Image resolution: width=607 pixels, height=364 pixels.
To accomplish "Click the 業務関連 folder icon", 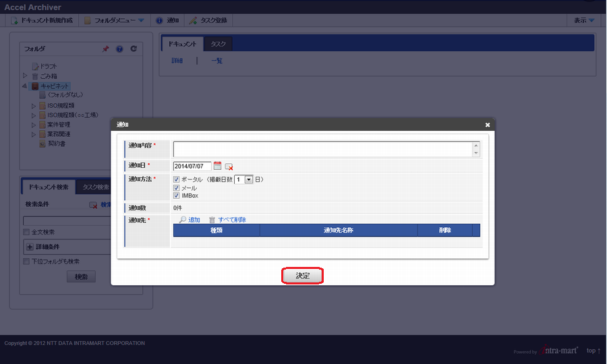I will pyautogui.click(x=42, y=134).
